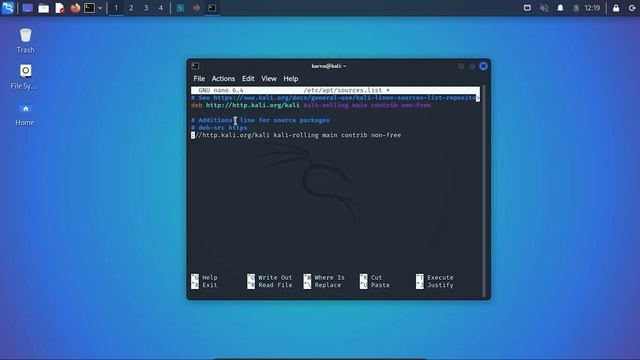Launch the file manager from the panel
Image resolution: width=640 pixels, height=360 pixels.
(43, 8)
